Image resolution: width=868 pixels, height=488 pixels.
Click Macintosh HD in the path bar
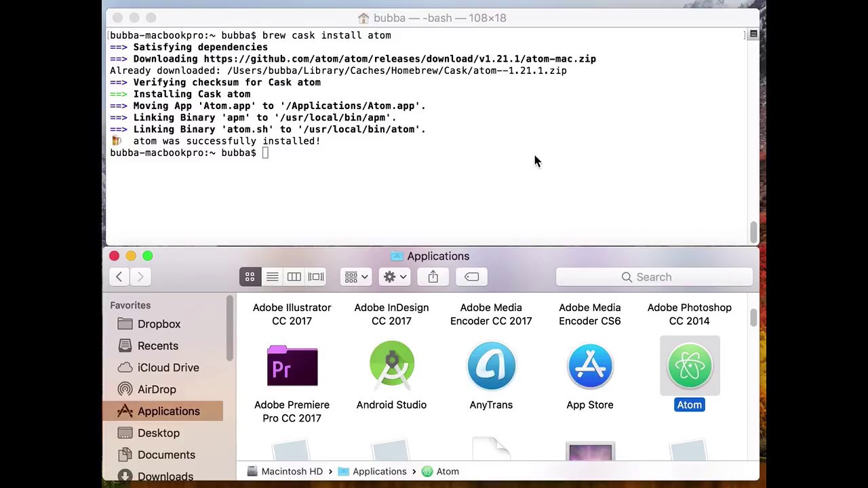(285, 471)
